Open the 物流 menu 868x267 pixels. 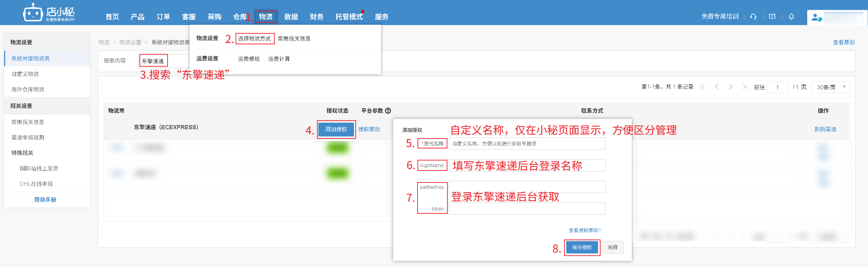(266, 17)
